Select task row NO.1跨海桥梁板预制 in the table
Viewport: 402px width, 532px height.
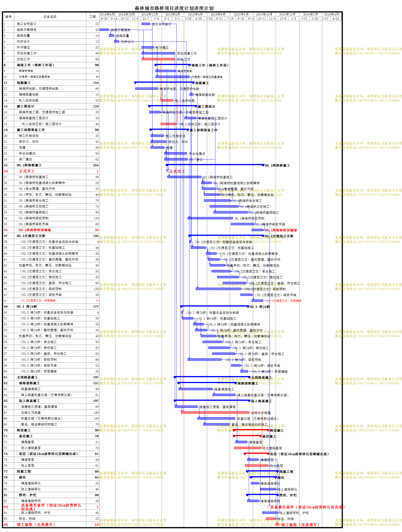pyautogui.click(x=51, y=218)
